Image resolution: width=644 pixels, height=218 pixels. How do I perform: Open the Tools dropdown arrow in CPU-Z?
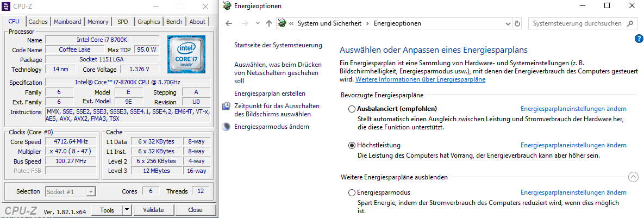pyautogui.click(x=127, y=210)
